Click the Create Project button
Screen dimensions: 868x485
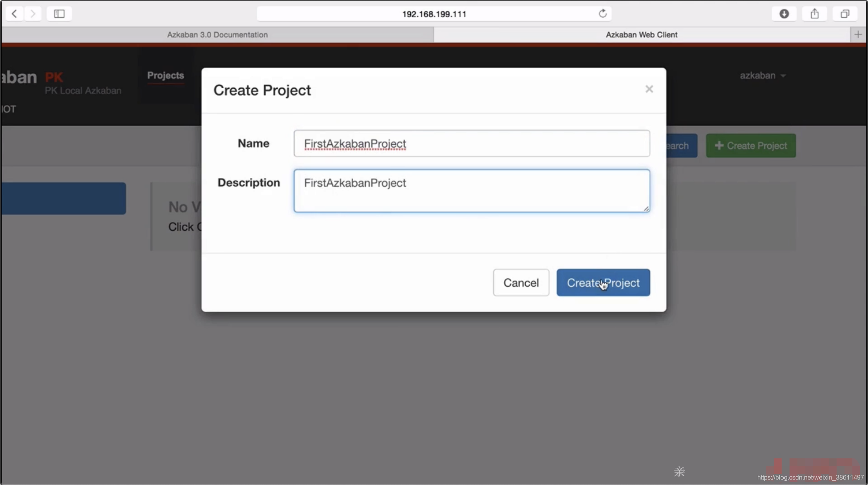click(x=603, y=283)
